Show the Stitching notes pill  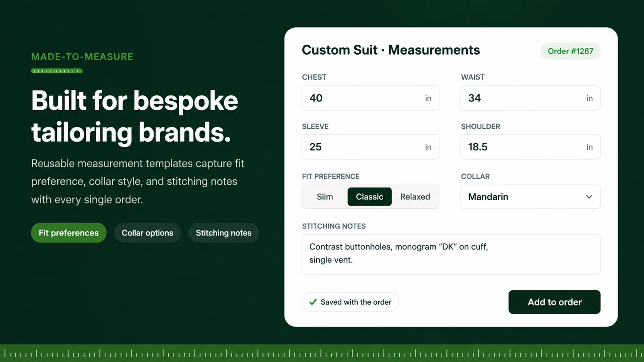click(x=223, y=233)
